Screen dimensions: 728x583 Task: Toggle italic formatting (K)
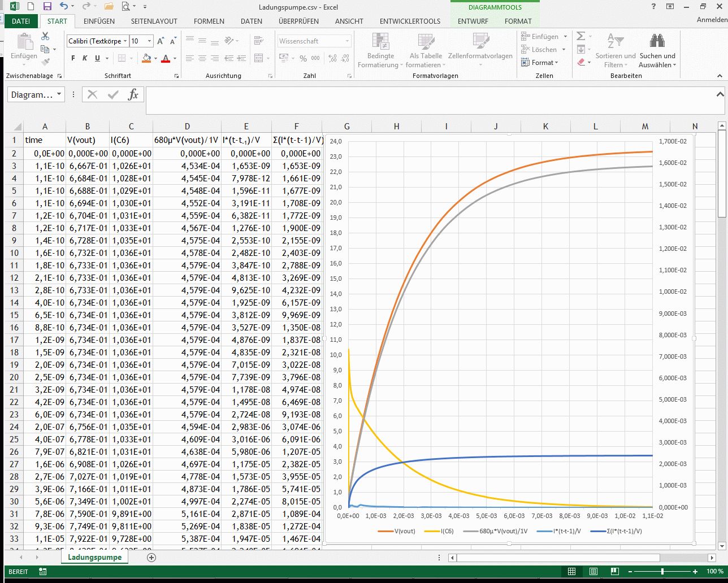point(85,58)
